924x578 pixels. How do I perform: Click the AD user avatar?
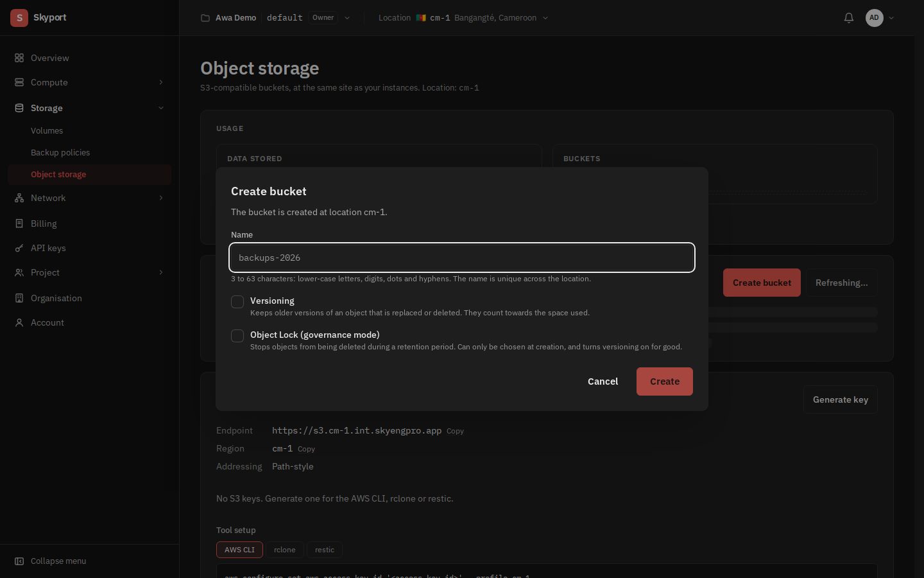point(874,18)
